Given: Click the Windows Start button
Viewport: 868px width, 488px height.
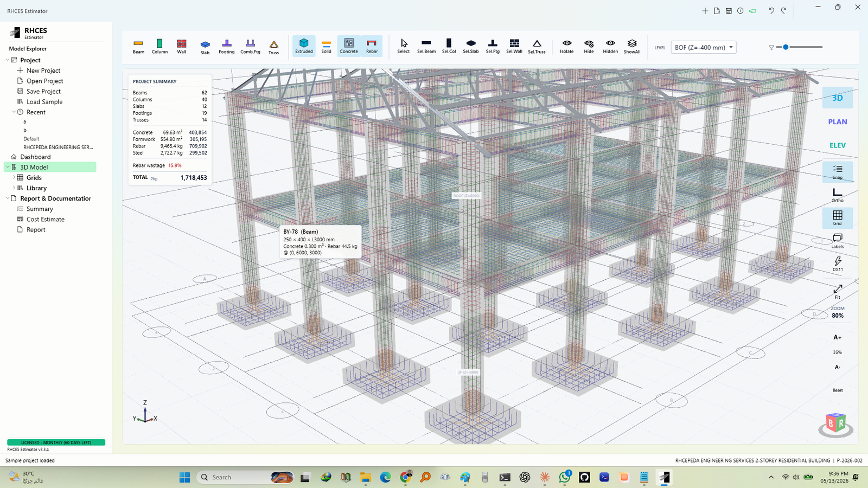Looking at the screenshot, I should pos(184,477).
